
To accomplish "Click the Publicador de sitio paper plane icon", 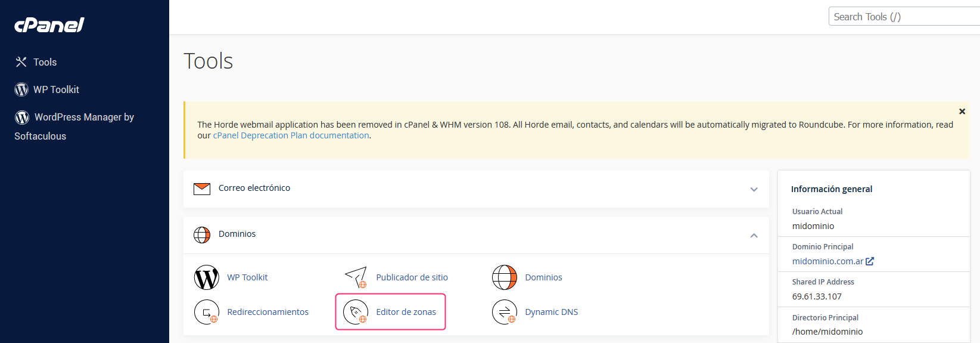I will (356, 277).
